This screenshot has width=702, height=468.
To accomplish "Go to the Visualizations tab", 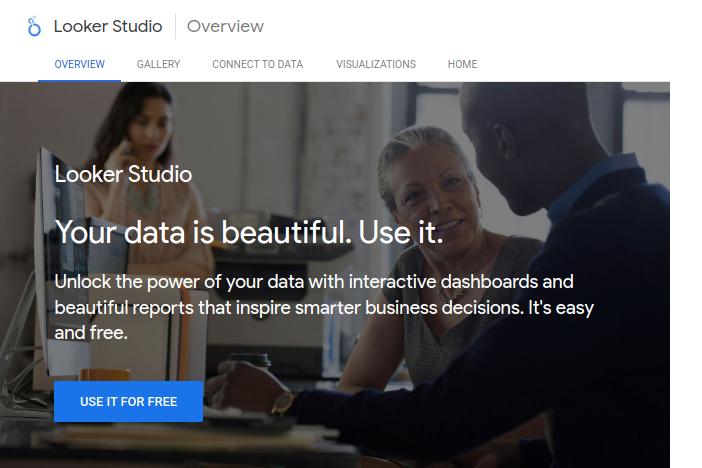I will point(375,64).
